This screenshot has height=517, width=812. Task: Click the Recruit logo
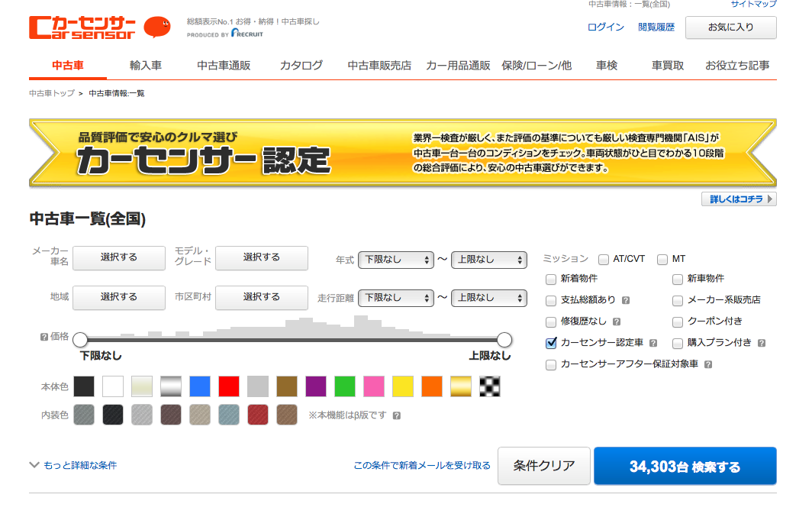(247, 34)
